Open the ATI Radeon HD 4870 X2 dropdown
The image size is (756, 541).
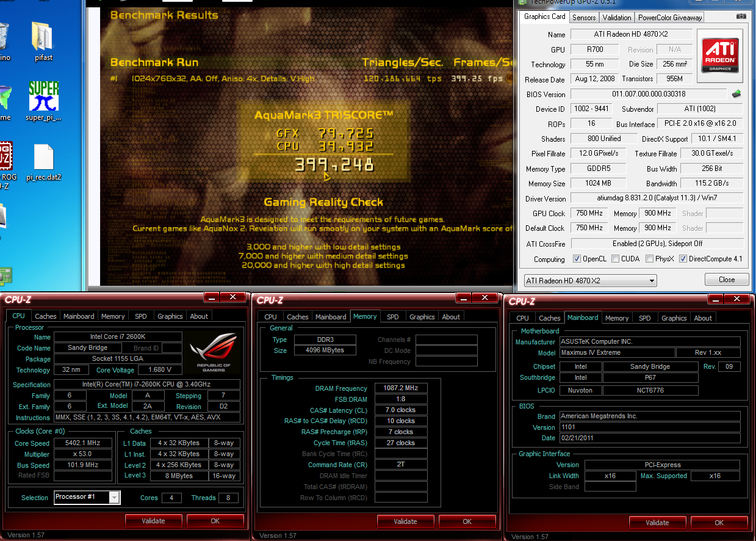[590, 281]
